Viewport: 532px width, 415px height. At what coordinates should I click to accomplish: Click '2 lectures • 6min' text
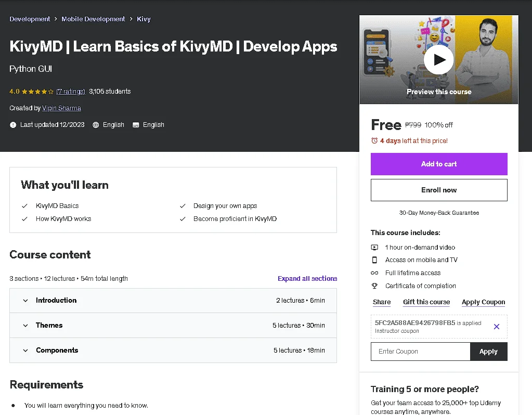[x=300, y=301]
